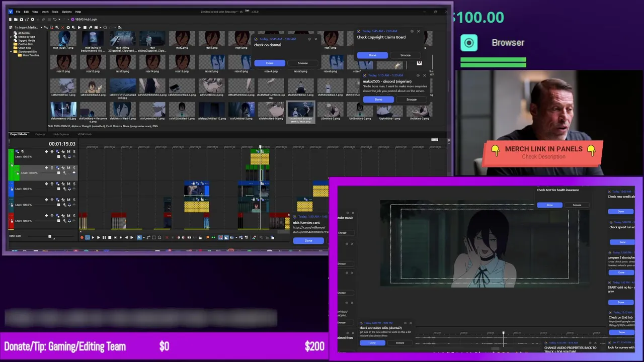Image resolution: width=644 pixels, height=362 pixels.
Task: Click the Save project disk icon
Action: 21,20
